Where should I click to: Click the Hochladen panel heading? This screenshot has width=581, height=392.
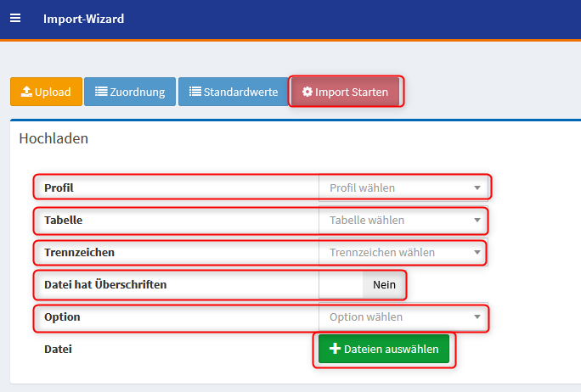tap(54, 137)
